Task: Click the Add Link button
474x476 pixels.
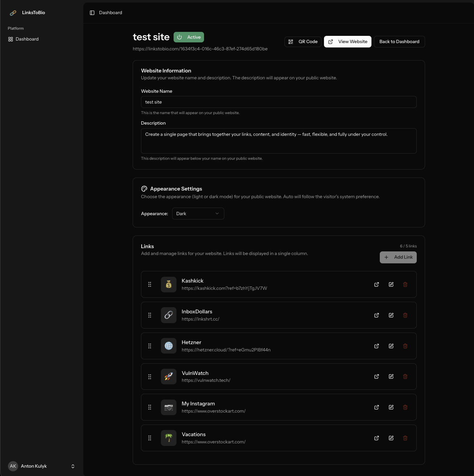Action: pos(398,257)
